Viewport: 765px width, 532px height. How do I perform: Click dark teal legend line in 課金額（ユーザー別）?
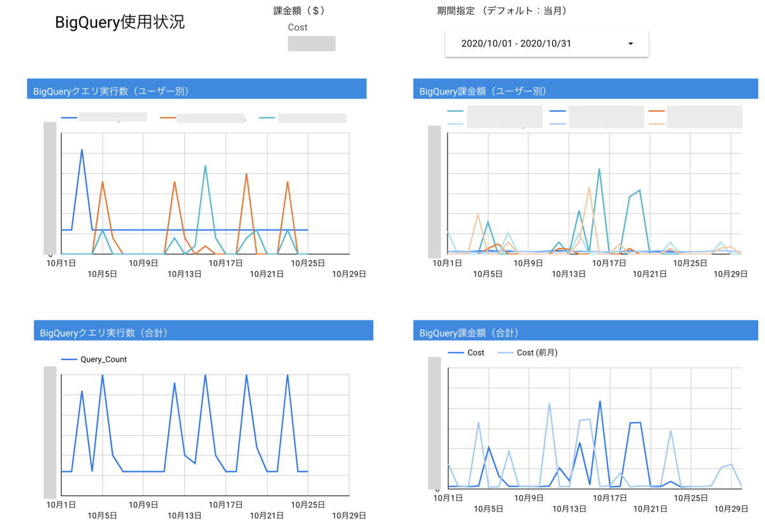[x=455, y=111]
